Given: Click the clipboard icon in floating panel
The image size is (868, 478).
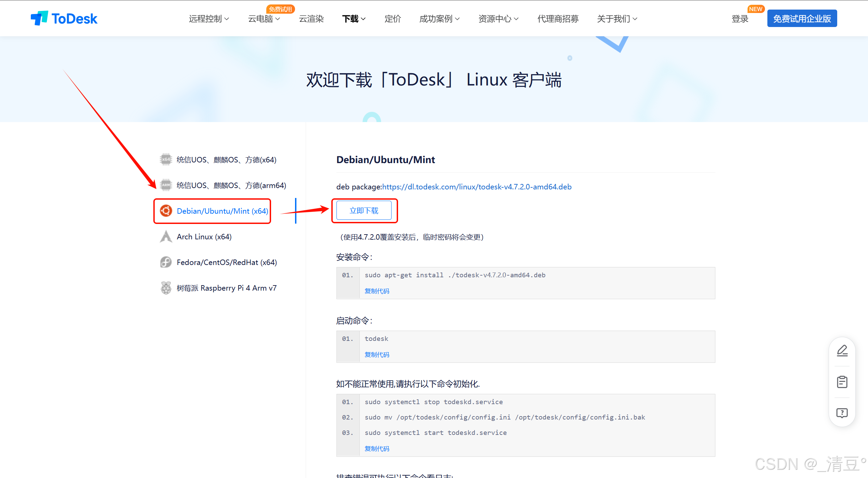Looking at the screenshot, I should pyautogui.click(x=842, y=382).
